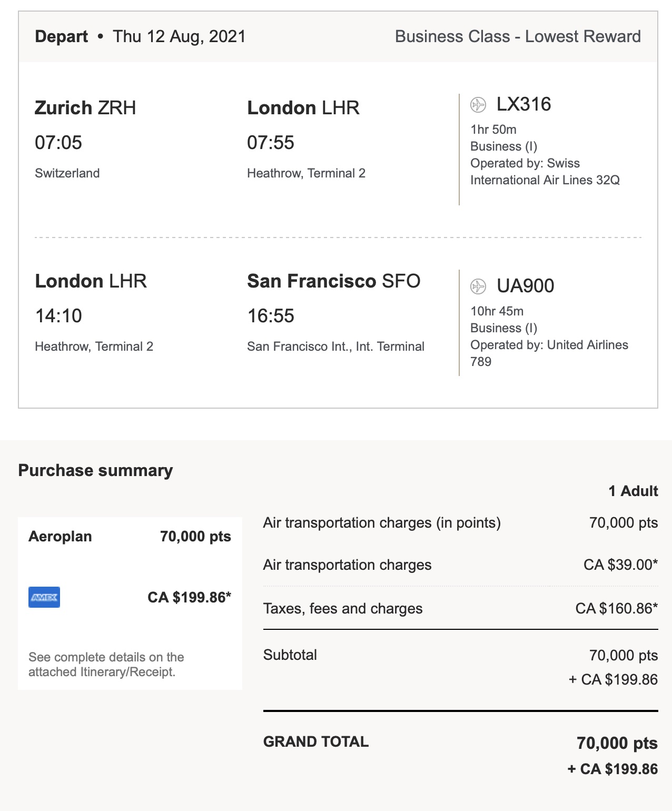The width and height of the screenshot is (672, 811).
Task: Click flight number UA900
Action: (x=525, y=286)
